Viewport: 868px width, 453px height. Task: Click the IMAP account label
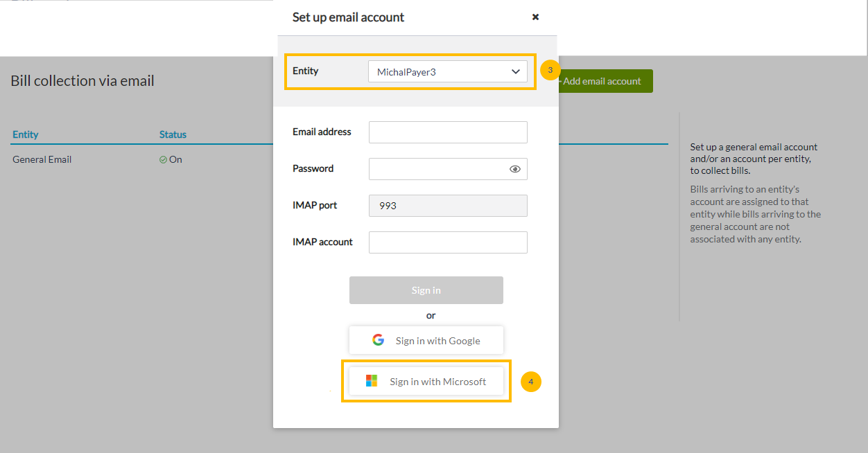click(322, 242)
